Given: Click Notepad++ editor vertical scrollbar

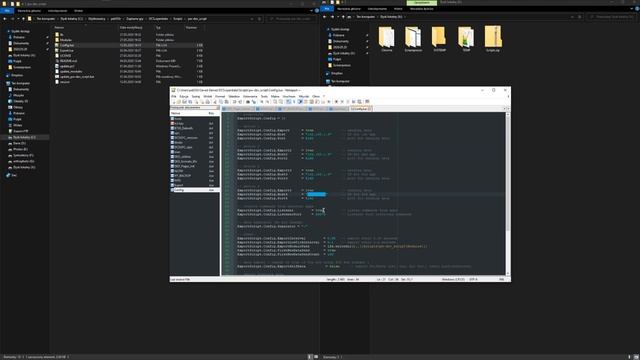Looking at the screenshot, I should 508,193.
